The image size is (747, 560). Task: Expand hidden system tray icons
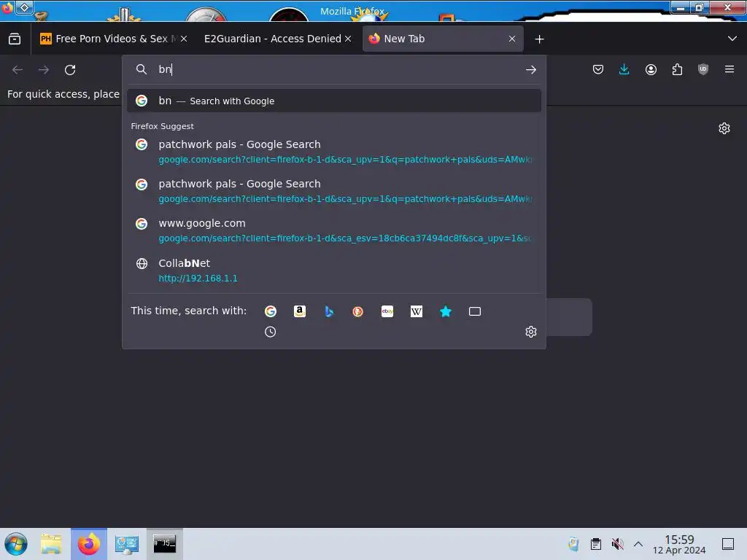(x=638, y=544)
